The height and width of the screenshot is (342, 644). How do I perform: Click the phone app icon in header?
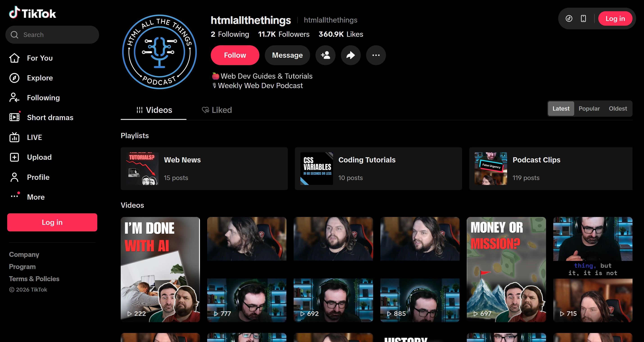[583, 18]
